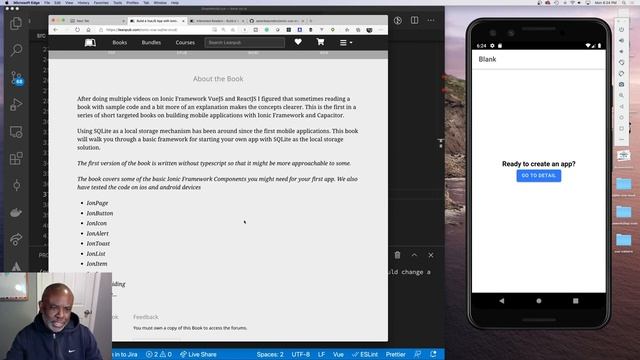Click Prettier status bar item
Screen dimensions: 640x360
395,354
